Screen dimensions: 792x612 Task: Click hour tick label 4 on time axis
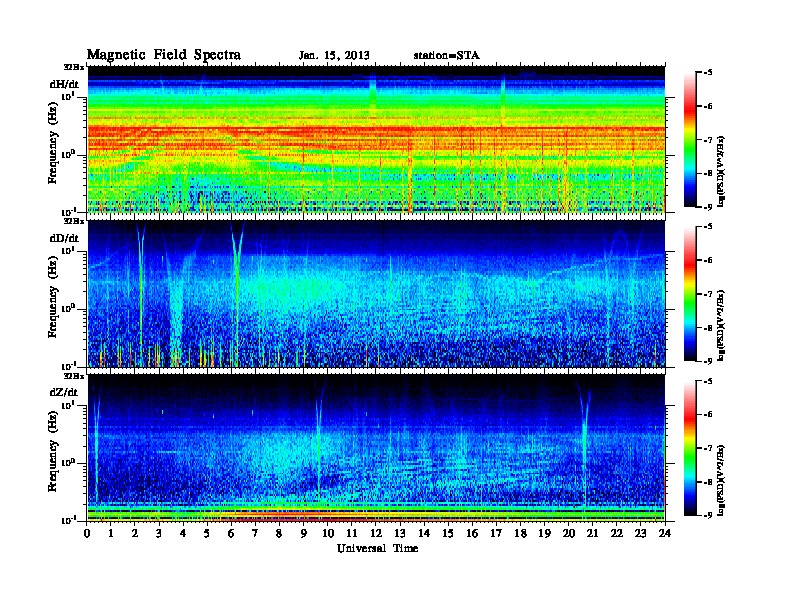point(183,533)
